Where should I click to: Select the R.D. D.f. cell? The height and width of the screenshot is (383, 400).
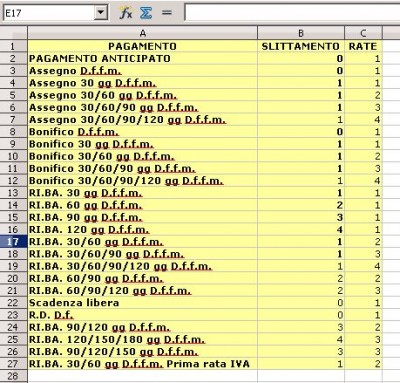[143, 315]
